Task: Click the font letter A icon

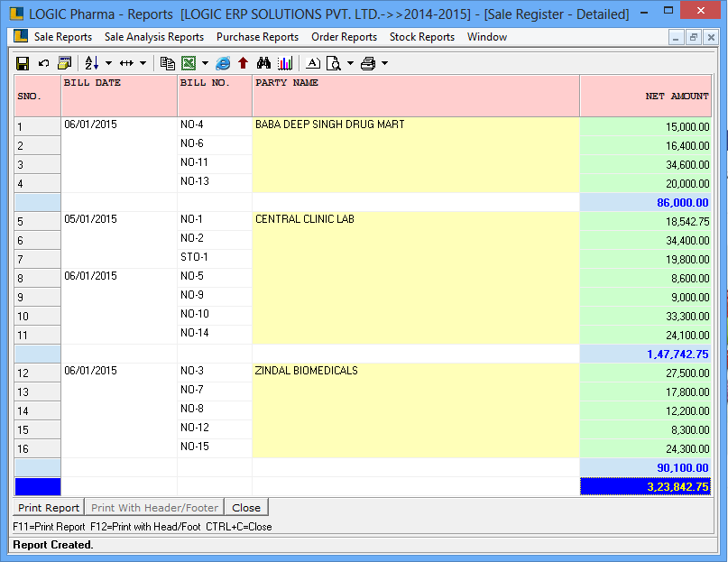Action: click(313, 63)
